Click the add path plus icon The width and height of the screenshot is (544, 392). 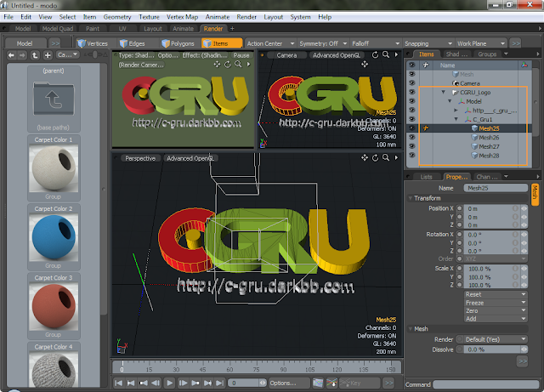pos(48,55)
